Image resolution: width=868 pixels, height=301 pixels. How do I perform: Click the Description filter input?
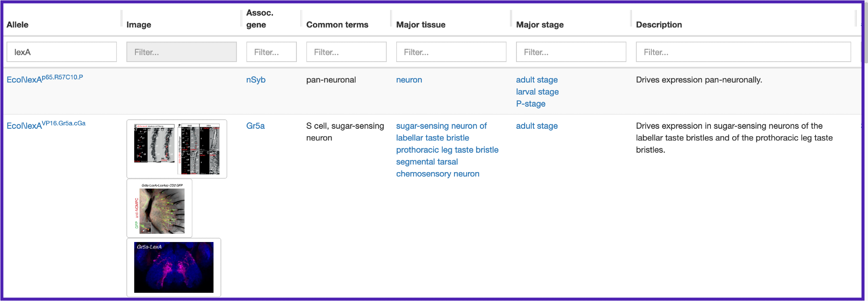(x=743, y=52)
